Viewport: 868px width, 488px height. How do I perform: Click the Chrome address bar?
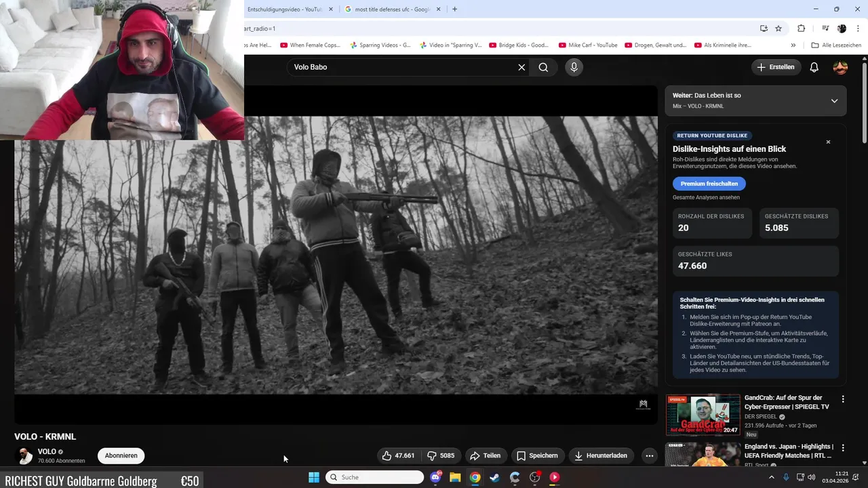tap(498, 28)
